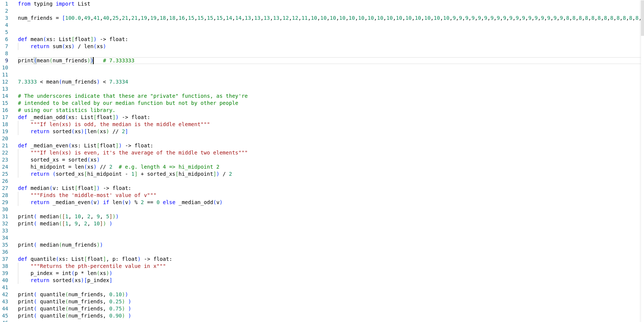Click line number 9 in the gutter
This screenshot has height=322, width=644.
coord(6,60)
